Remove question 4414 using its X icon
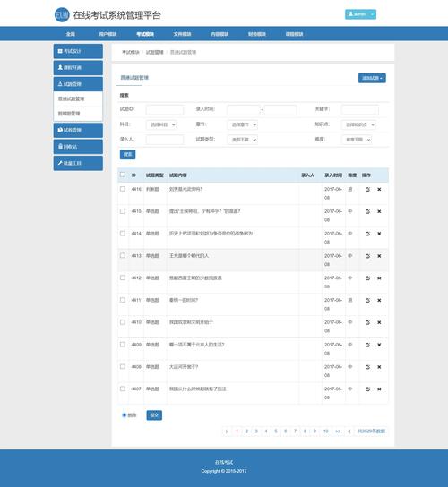 (x=379, y=234)
